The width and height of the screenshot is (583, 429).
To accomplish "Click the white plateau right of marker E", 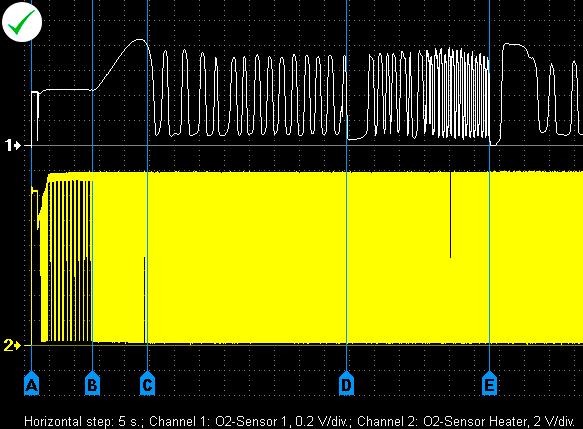I will pos(514,45).
